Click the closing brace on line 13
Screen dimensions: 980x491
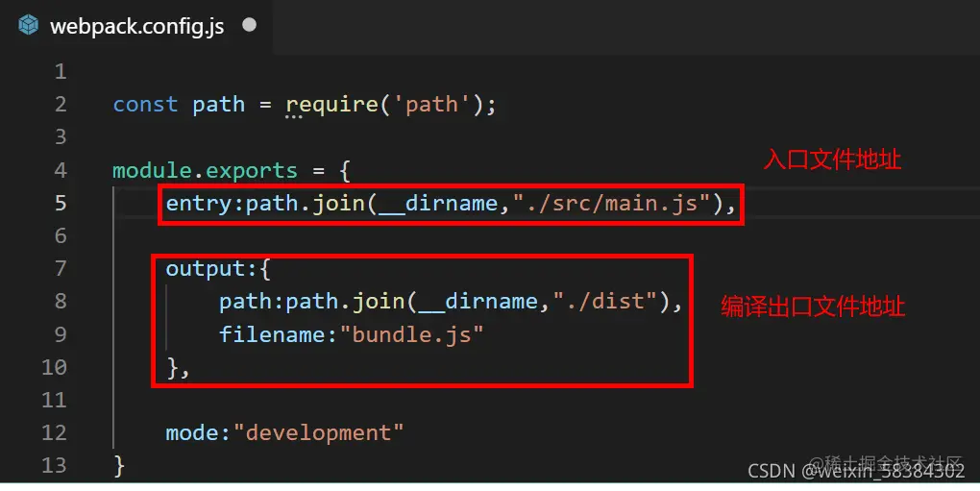click(x=119, y=465)
